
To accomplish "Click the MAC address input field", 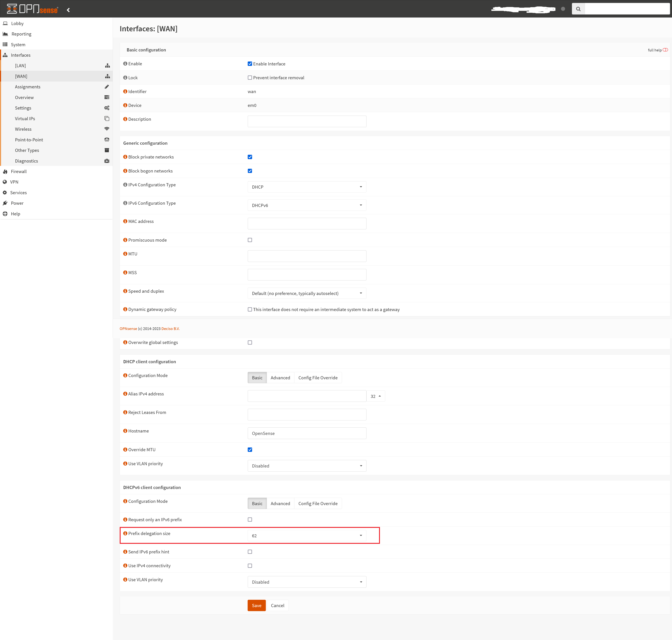I will (x=307, y=223).
